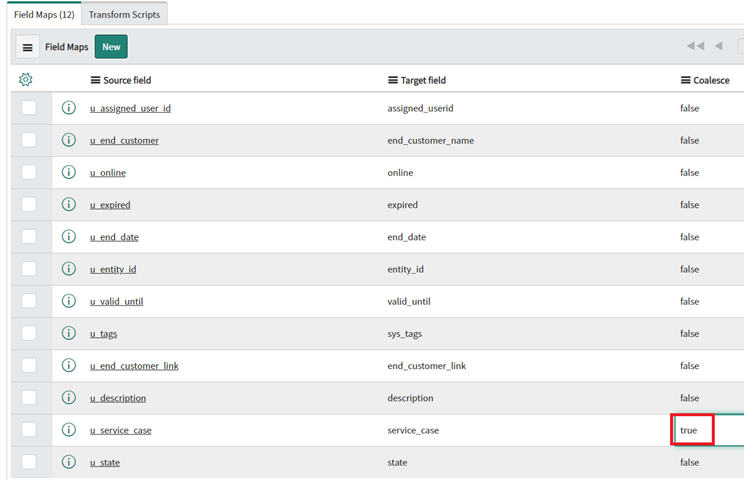Open Source field column options menu

coord(95,80)
